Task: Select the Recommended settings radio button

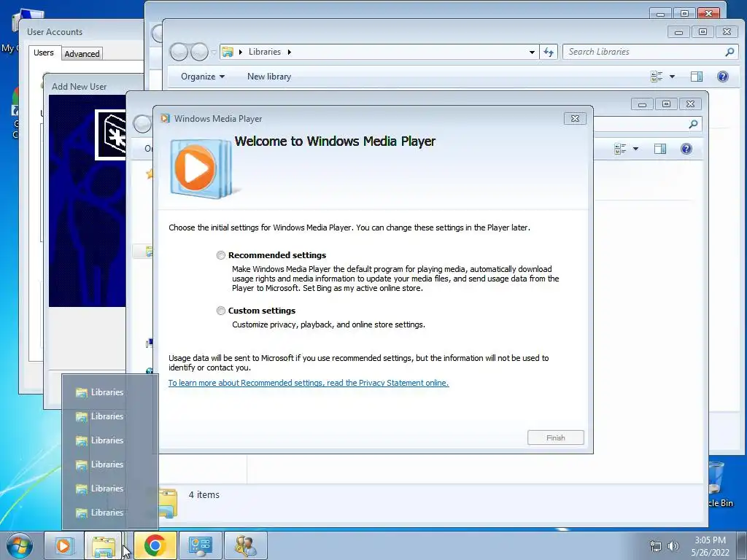Action: coord(220,255)
